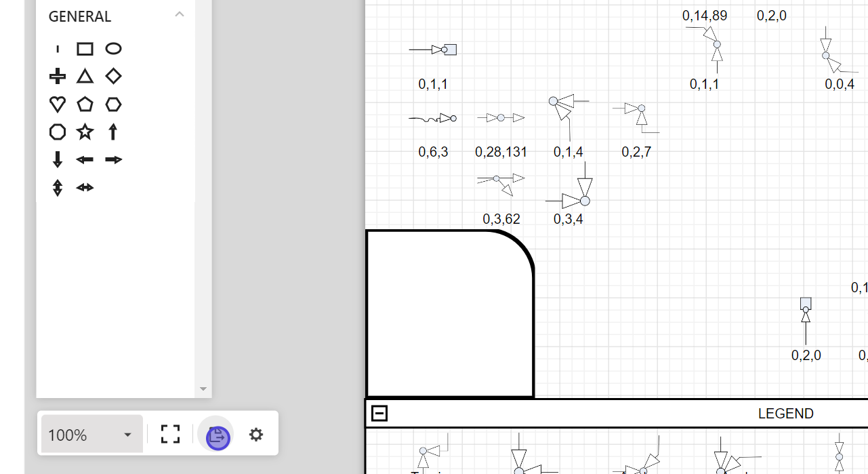Collapse the LEGEND container with minus box
This screenshot has width=868, height=474.
379,413
